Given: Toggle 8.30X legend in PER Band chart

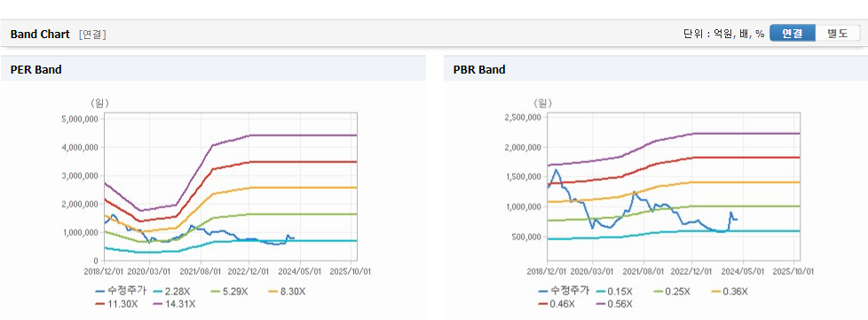Looking at the screenshot, I should [286, 292].
